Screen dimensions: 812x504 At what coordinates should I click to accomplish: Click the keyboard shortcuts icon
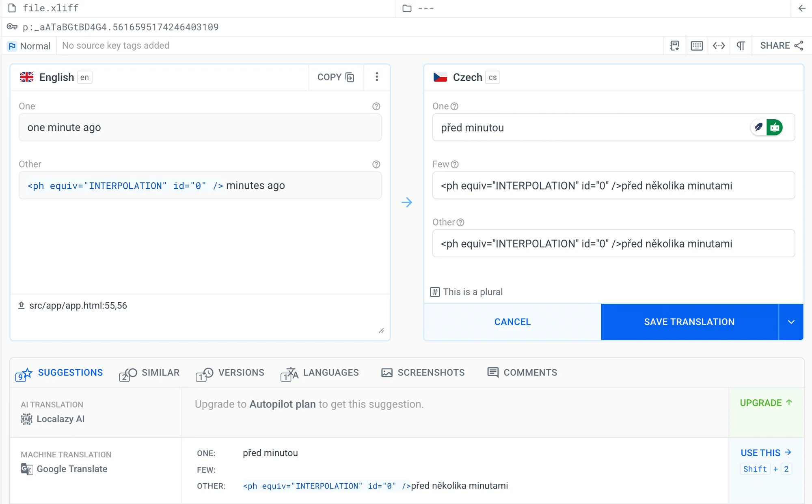tap(697, 46)
